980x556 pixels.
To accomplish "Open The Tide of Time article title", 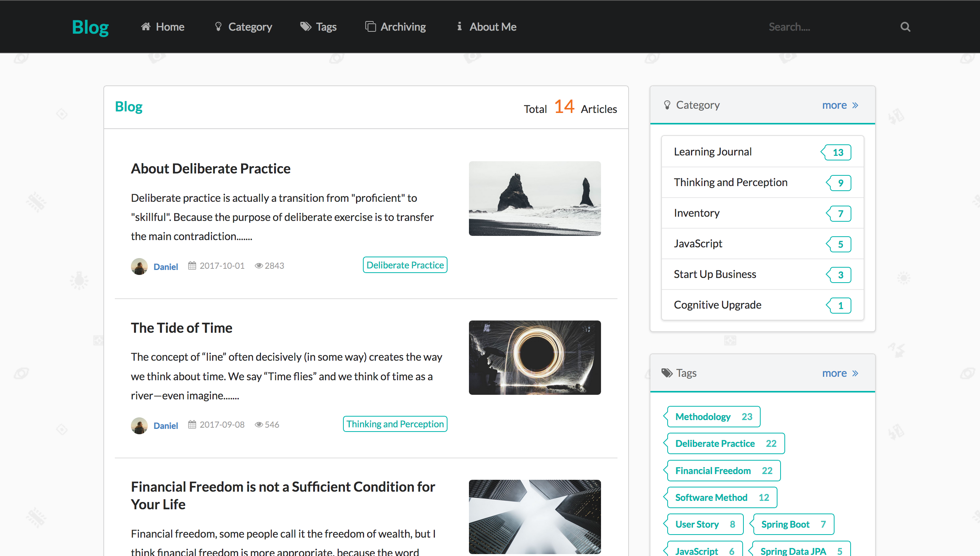I will pyautogui.click(x=181, y=328).
